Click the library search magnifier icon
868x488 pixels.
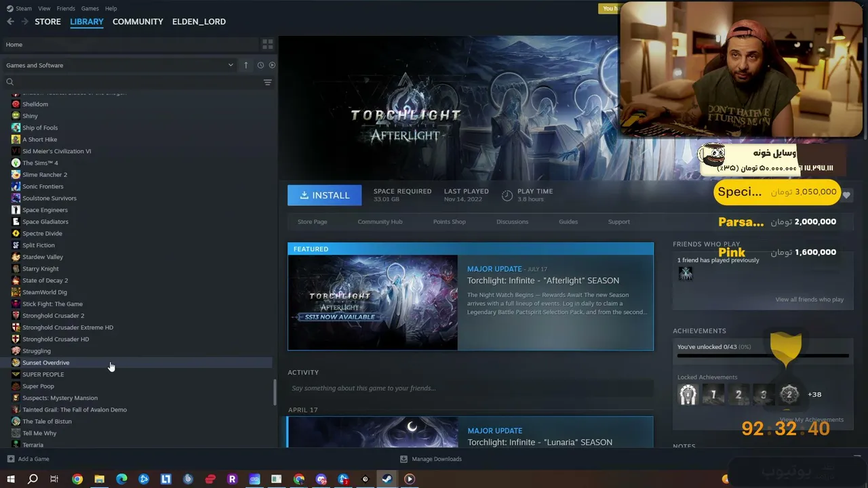[10, 82]
